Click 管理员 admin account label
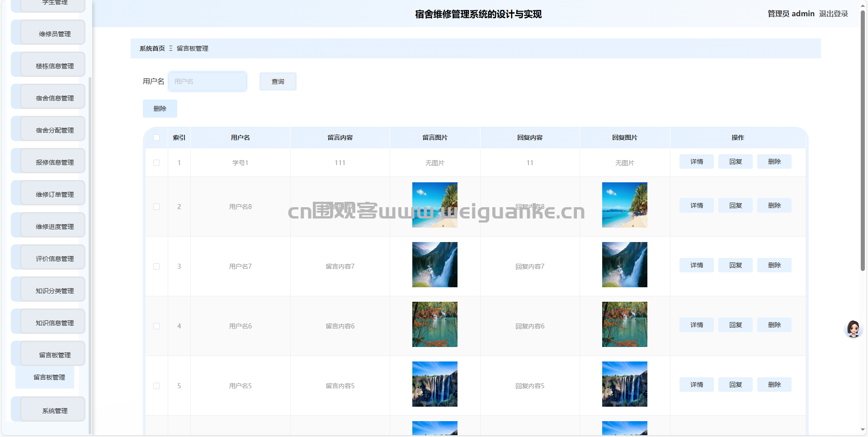This screenshot has width=868, height=437. tap(791, 14)
